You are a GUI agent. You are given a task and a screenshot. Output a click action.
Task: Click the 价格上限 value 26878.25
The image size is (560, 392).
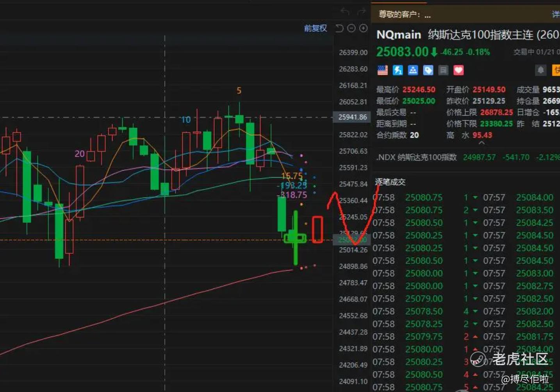[497, 112]
